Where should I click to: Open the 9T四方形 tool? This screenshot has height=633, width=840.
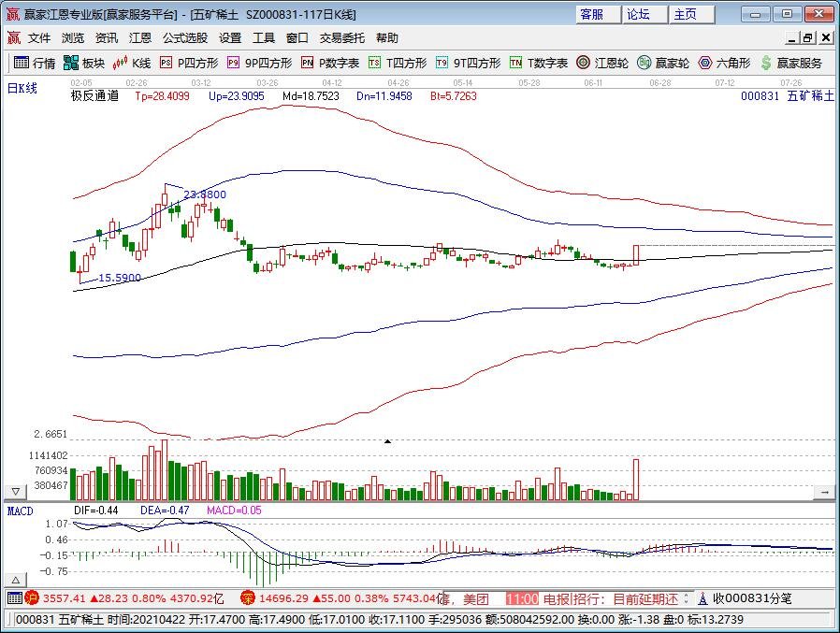(469, 64)
